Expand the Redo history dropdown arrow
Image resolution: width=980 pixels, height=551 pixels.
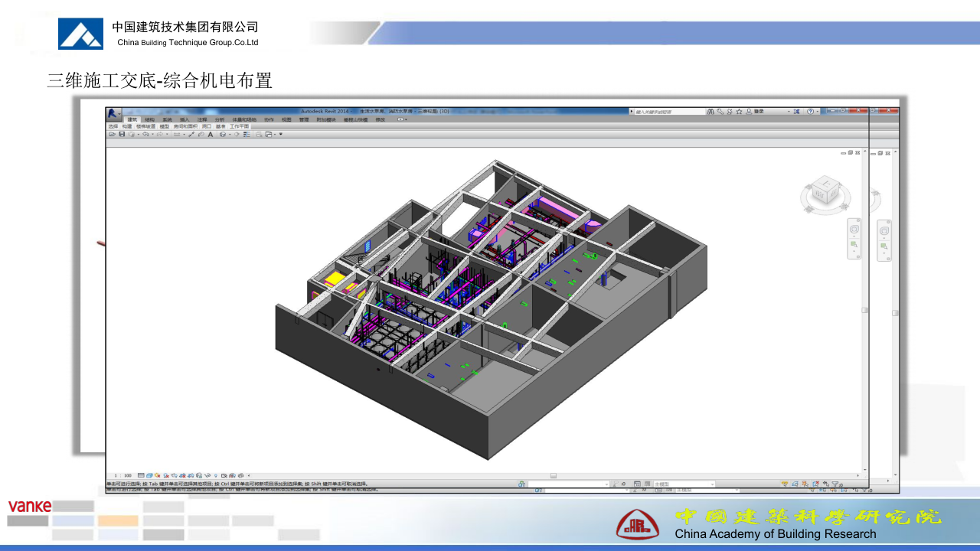pos(167,134)
